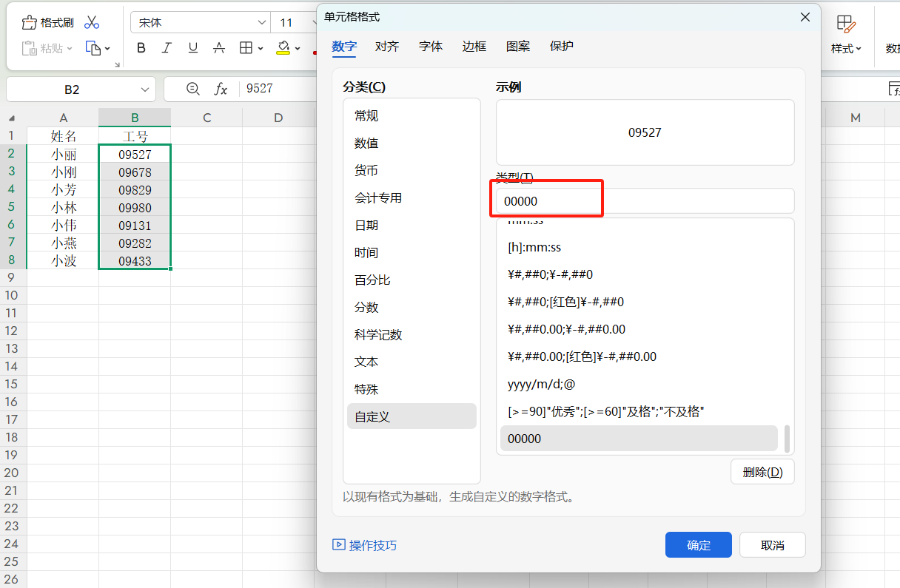Click the Cut scissors icon
The image size is (900, 588).
[x=92, y=21]
